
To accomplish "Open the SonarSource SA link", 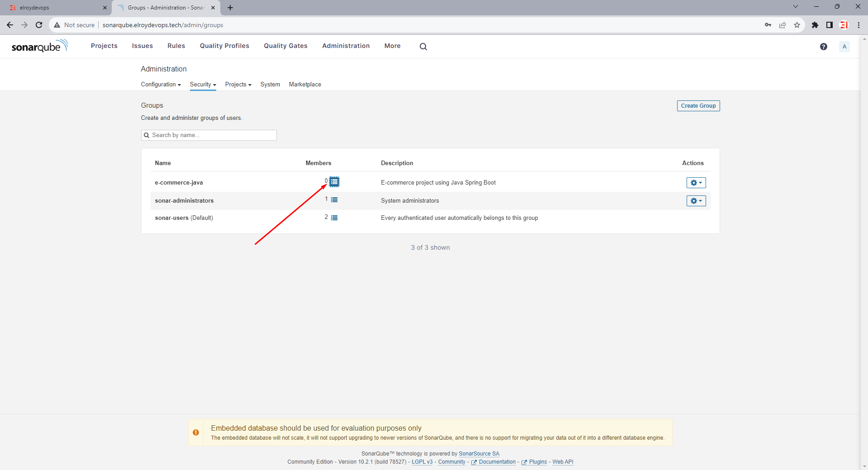I will tap(479, 454).
